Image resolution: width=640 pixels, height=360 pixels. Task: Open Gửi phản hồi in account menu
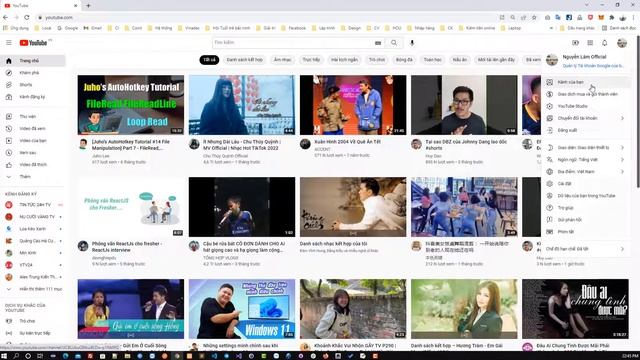point(586,220)
